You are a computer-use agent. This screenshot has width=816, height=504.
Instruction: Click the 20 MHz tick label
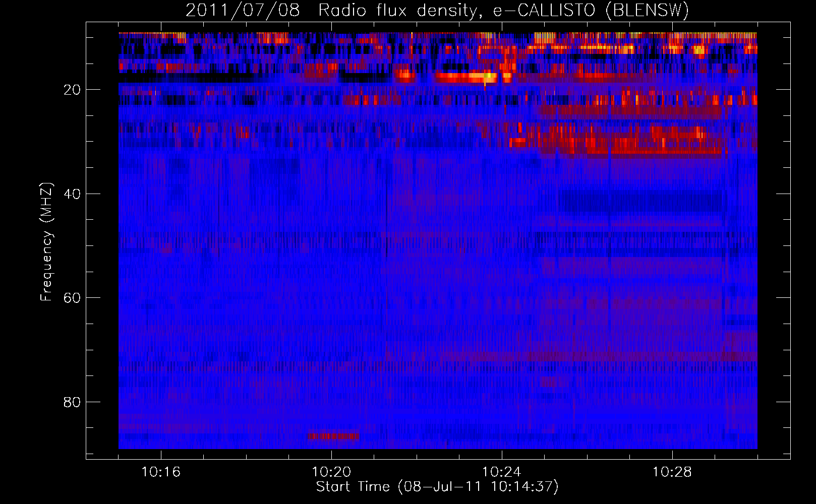point(73,90)
